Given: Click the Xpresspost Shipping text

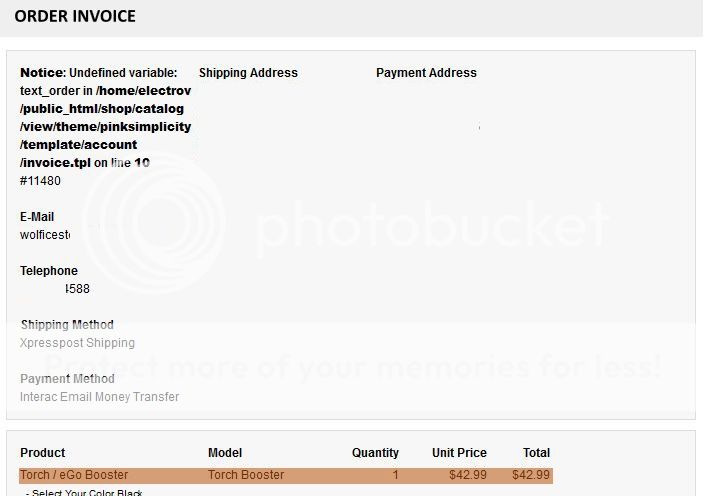Looking at the screenshot, I should click(77, 343).
